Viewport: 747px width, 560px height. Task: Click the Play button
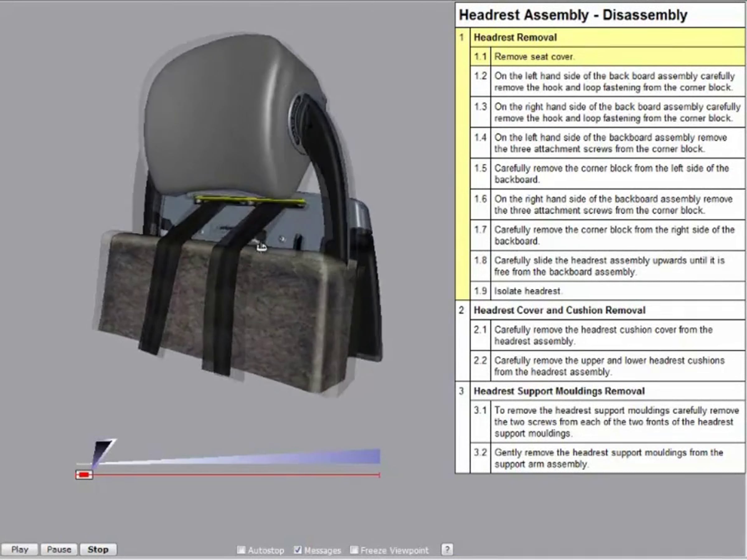coord(20,549)
